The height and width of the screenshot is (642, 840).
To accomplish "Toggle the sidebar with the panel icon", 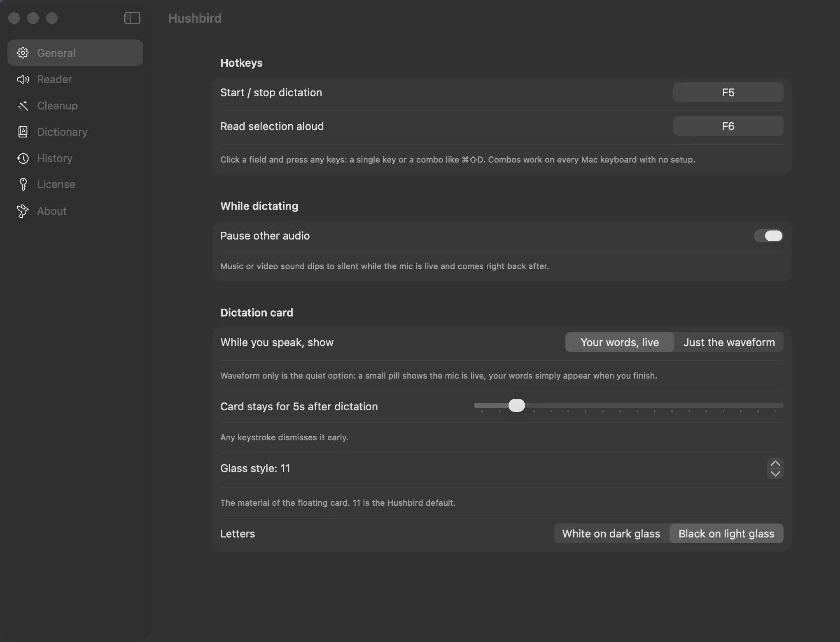I will pos(132,18).
